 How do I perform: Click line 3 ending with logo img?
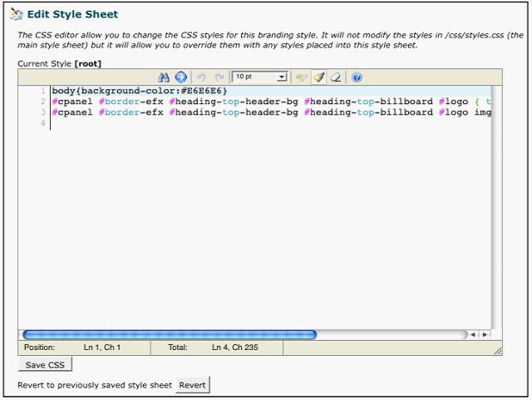[249, 112]
